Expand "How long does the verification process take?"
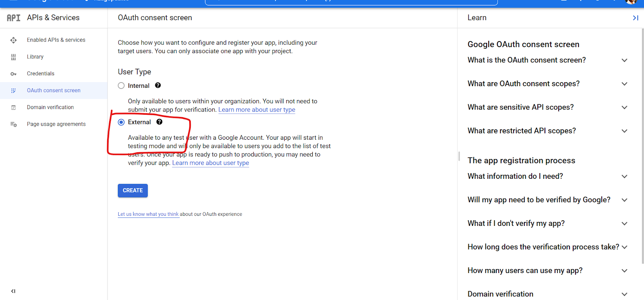The width and height of the screenshot is (644, 300). [x=547, y=247]
